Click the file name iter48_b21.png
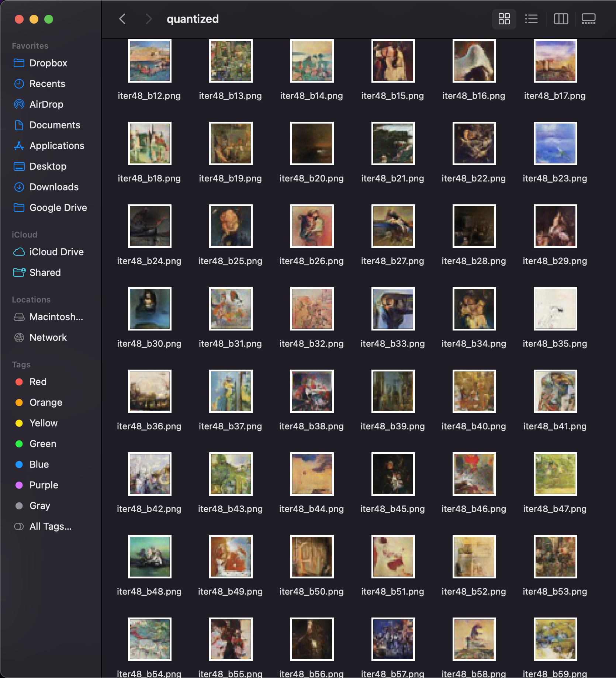Screen dimensions: 616x678 point(392,179)
